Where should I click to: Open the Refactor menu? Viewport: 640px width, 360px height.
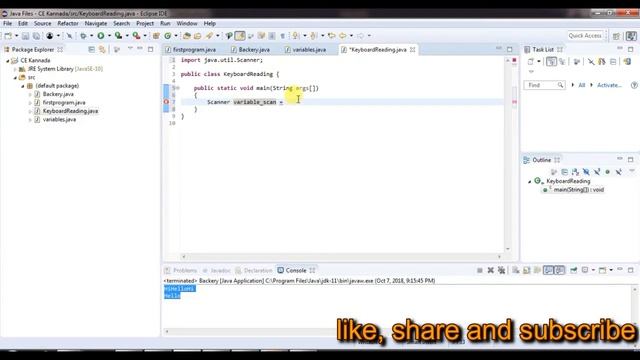pos(68,24)
